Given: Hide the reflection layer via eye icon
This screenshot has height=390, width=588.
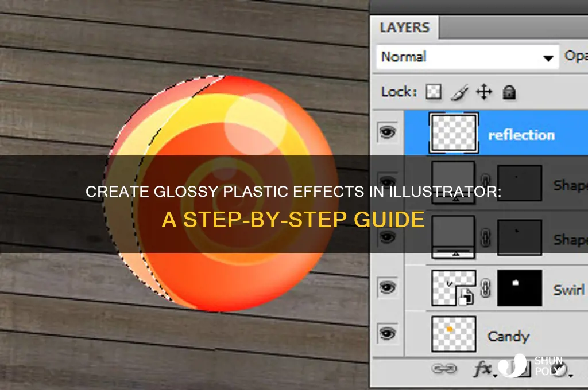Looking at the screenshot, I should point(388,132).
